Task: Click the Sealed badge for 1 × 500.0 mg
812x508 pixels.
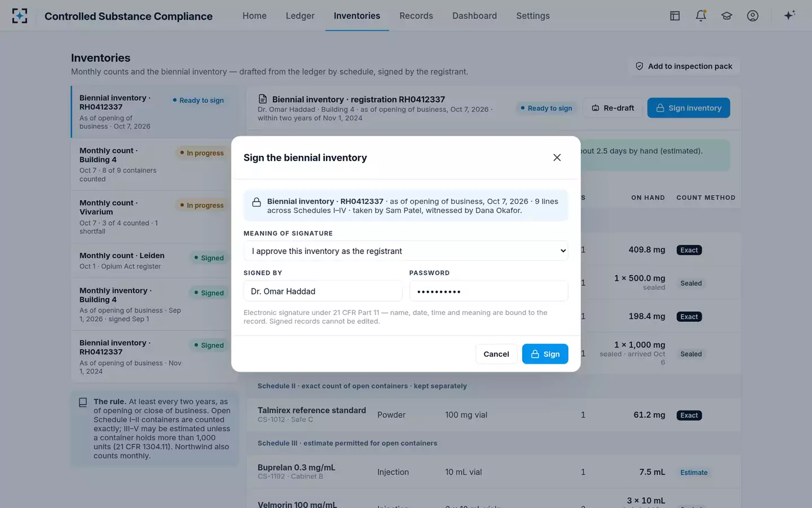Action: tap(691, 283)
